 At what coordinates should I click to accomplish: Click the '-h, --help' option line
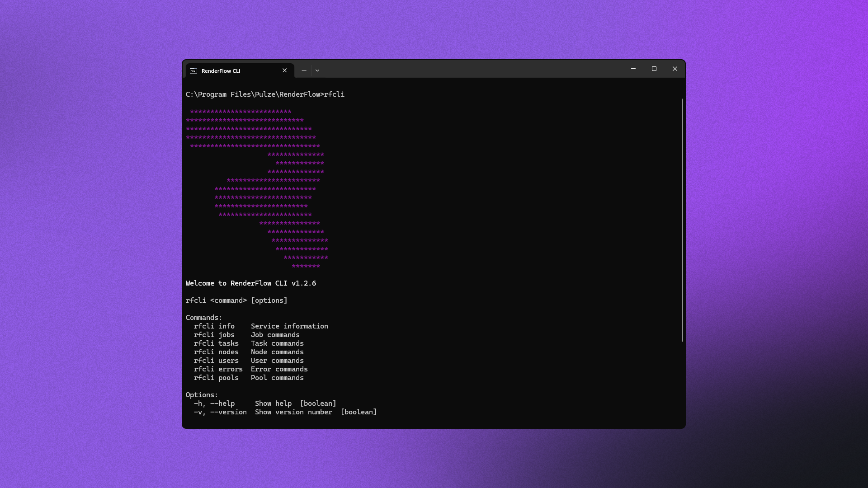tap(265, 404)
